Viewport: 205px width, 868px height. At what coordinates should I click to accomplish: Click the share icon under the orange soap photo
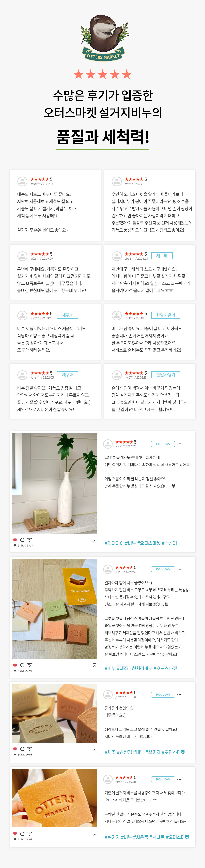pos(30,834)
